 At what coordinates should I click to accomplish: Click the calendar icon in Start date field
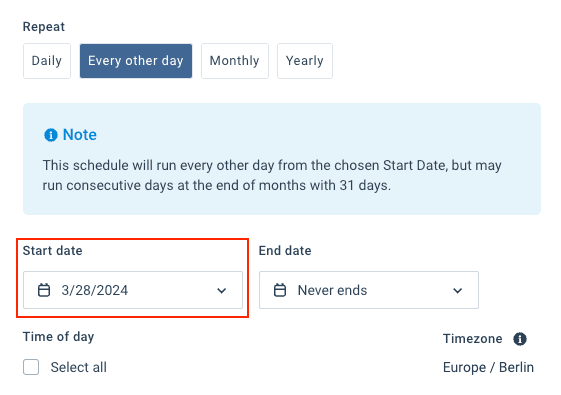44,290
